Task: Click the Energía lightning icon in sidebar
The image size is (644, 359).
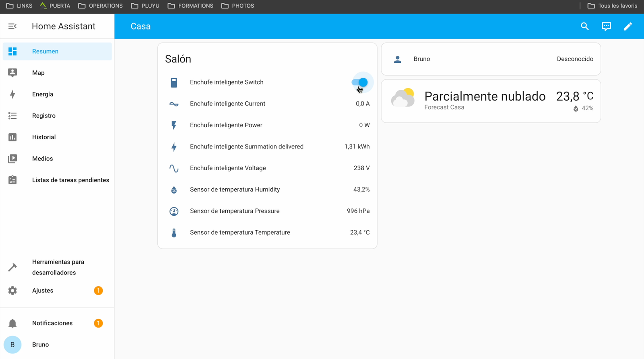Action: [x=12, y=94]
